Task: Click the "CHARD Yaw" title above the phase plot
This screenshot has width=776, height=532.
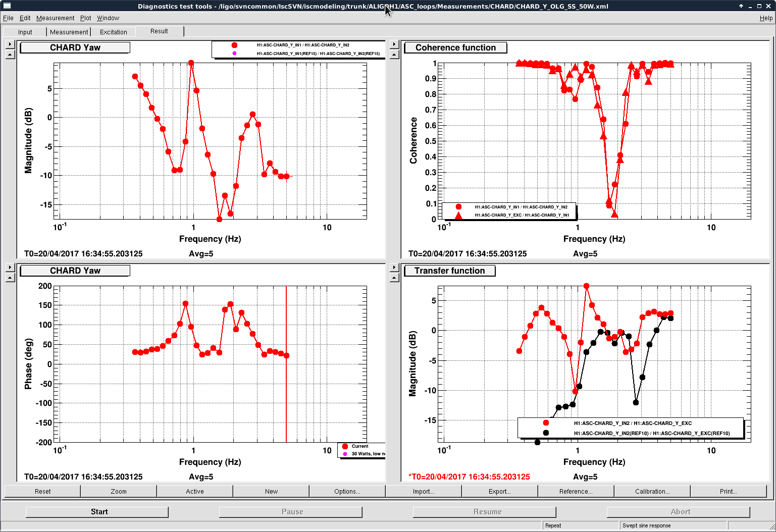Action: (x=75, y=271)
